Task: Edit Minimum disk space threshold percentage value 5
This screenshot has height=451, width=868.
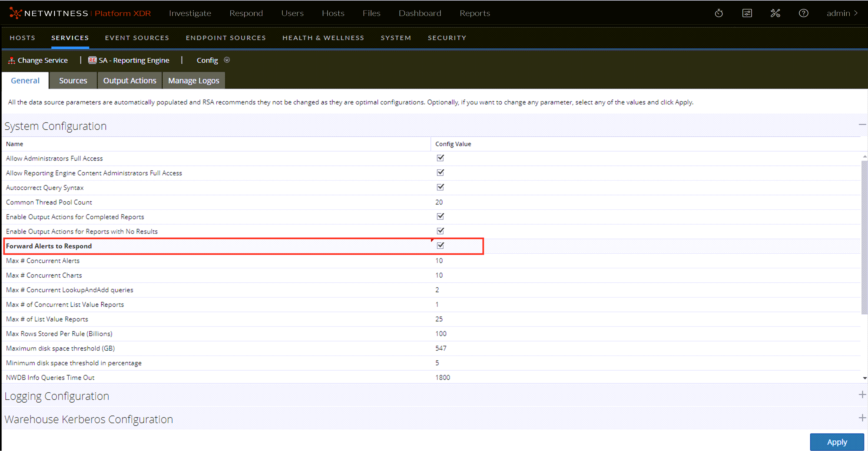Action: pyautogui.click(x=437, y=363)
